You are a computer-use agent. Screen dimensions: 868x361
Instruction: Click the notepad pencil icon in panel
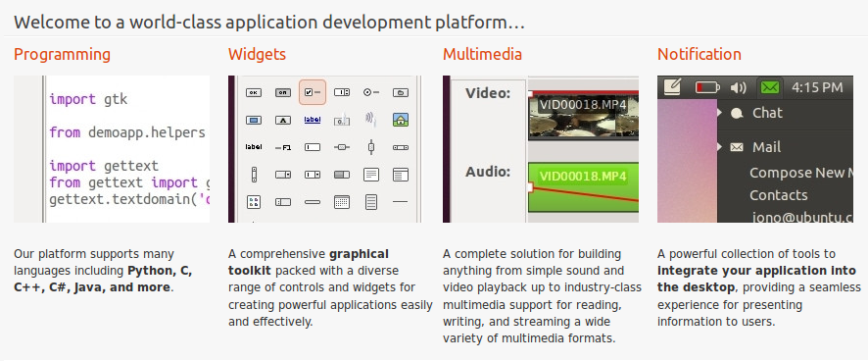click(672, 86)
